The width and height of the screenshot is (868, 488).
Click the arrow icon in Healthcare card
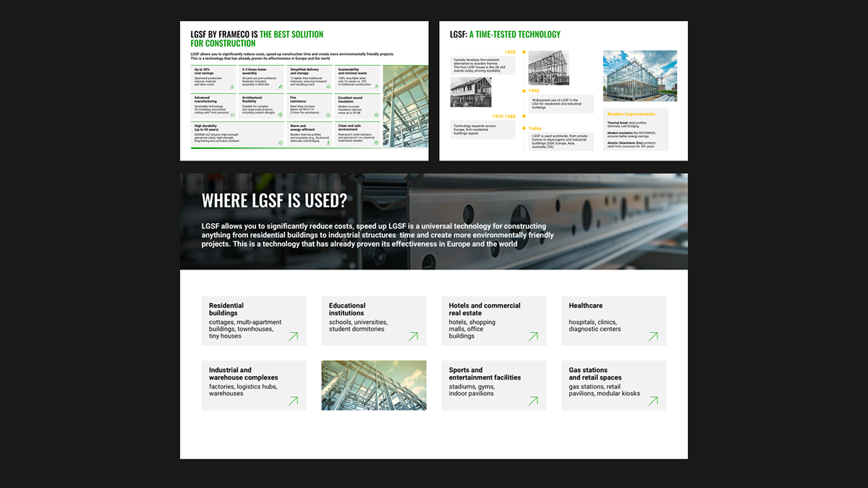click(x=653, y=336)
